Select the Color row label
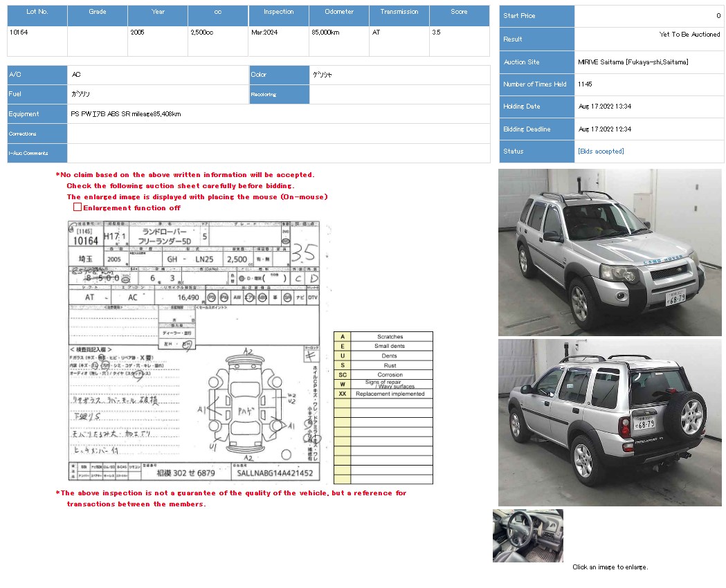 (279, 75)
